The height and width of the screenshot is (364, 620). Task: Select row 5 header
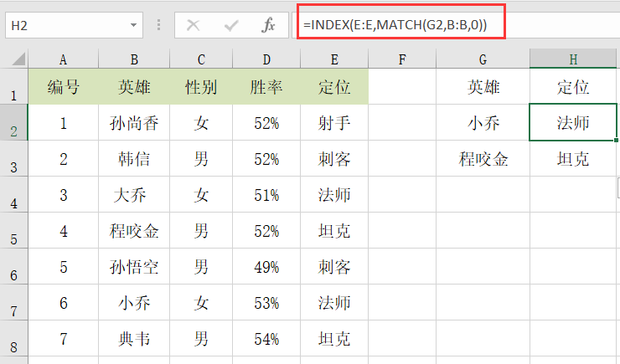[x=14, y=231]
